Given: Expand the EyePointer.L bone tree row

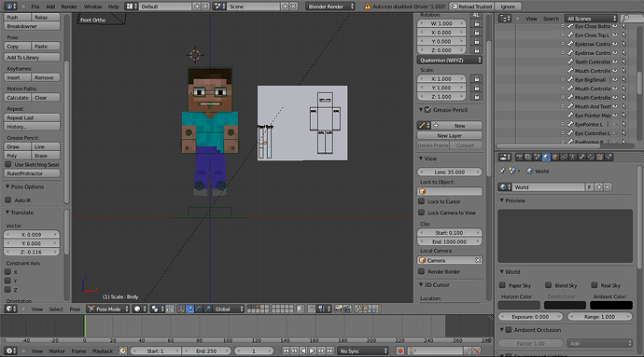Looking at the screenshot, I should [x=563, y=124].
